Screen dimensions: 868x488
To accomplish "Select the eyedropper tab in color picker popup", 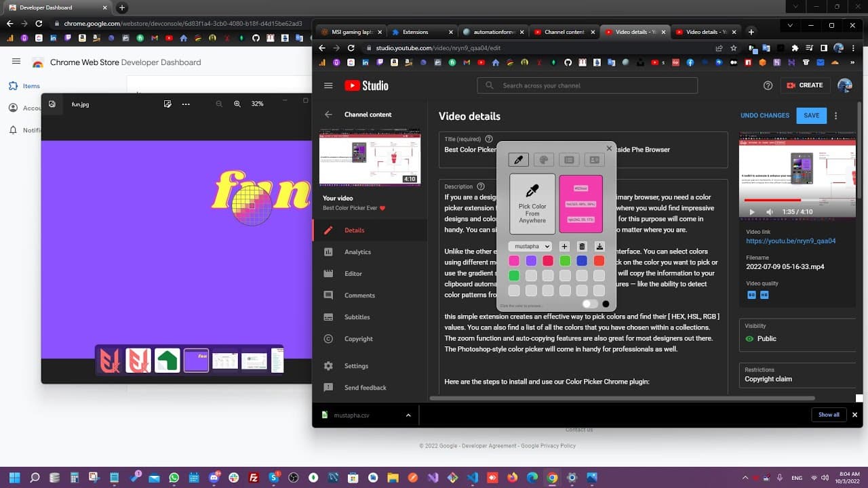I will pos(518,160).
